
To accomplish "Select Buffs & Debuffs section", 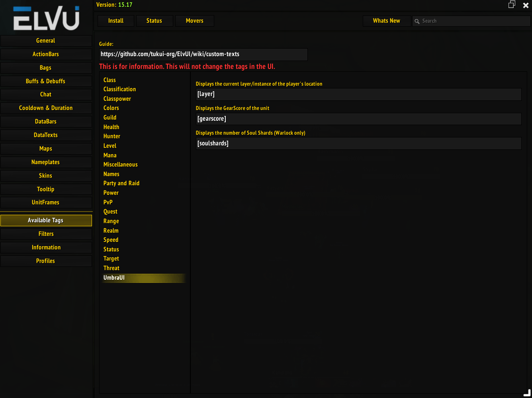I will pos(46,81).
